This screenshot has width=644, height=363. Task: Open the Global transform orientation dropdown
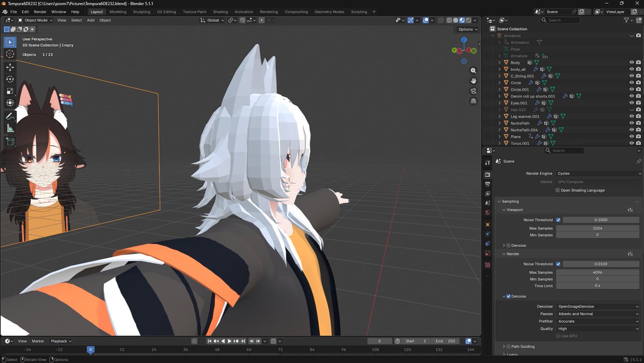(212, 20)
